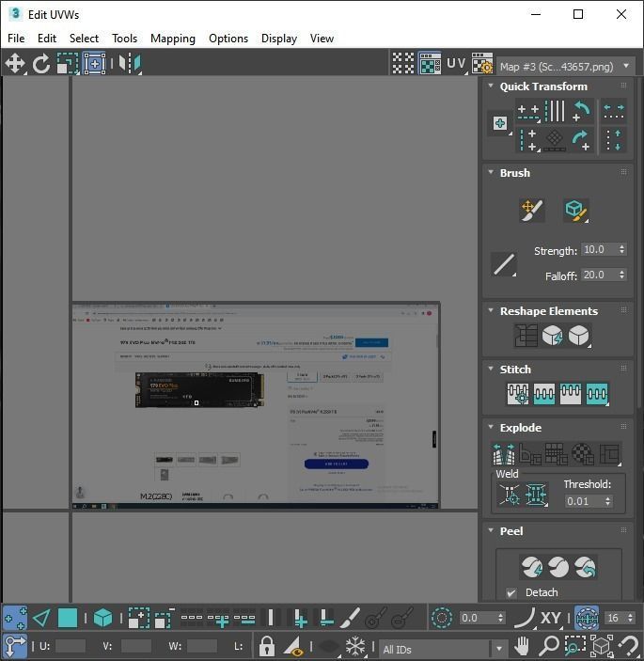Click the Mirror horizontal tool

[130, 64]
